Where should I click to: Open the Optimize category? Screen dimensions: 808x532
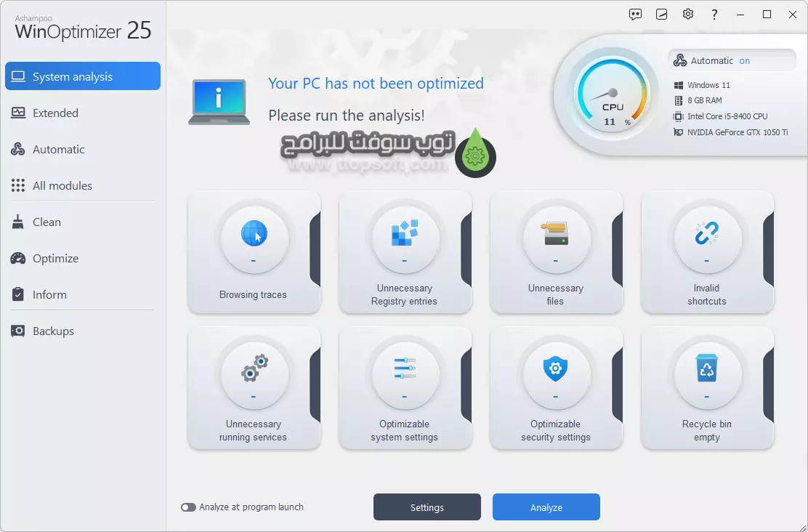(83, 258)
